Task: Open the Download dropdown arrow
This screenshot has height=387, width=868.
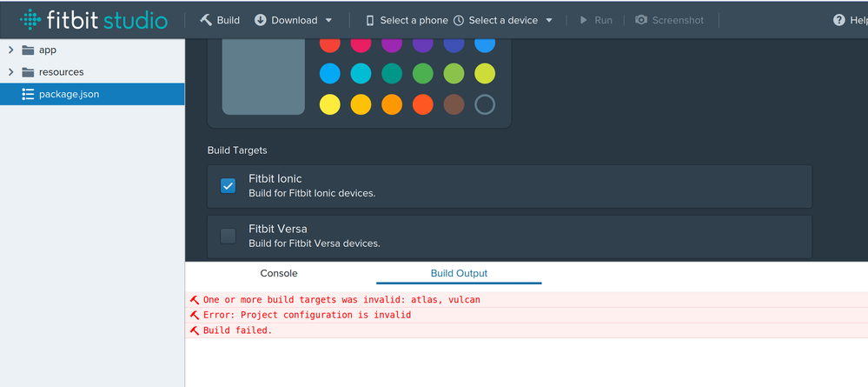Action: (328, 20)
